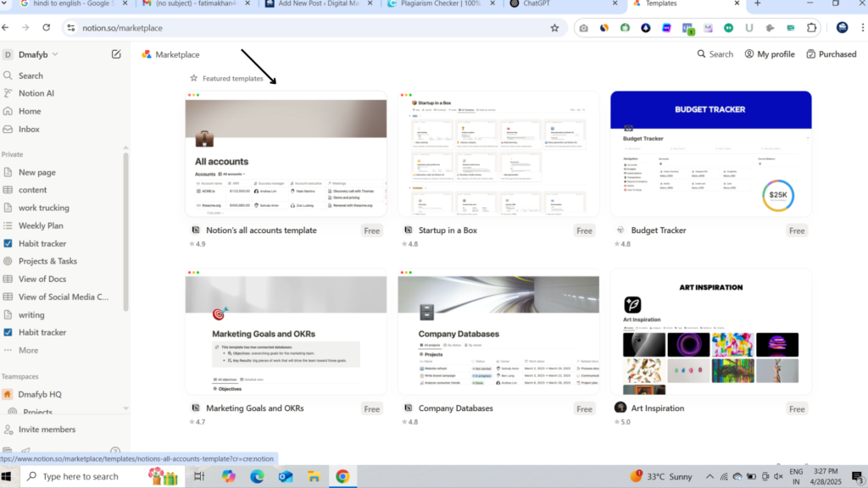
Task: Switch to the Plagiarism Checker tab
Action: point(443,4)
